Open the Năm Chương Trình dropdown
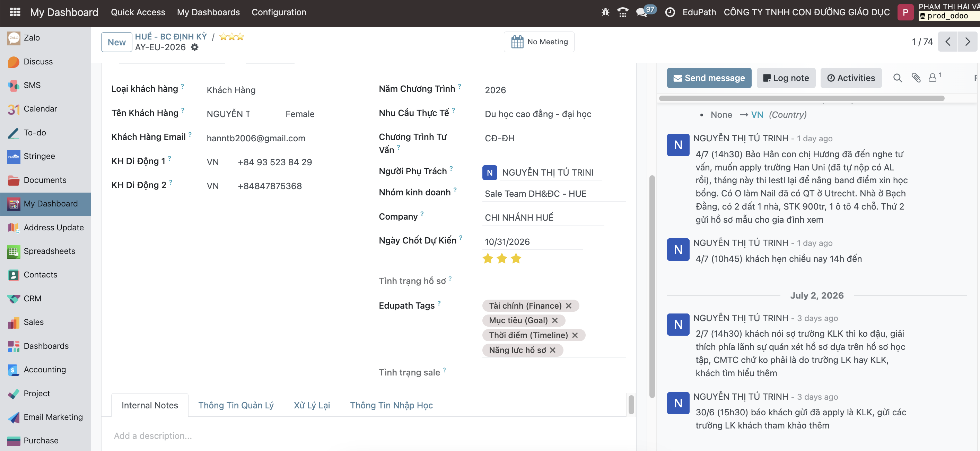 point(554,90)
